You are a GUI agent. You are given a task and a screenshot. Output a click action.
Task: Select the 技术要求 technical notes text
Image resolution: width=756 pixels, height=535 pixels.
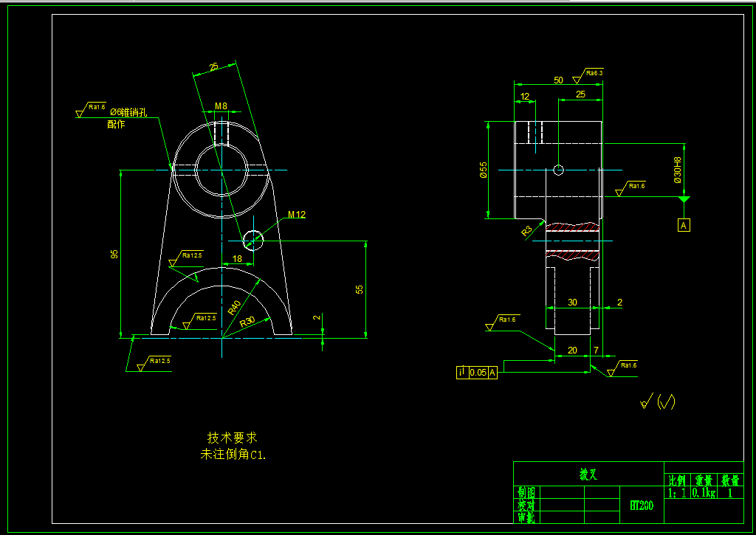click(231, 437)
